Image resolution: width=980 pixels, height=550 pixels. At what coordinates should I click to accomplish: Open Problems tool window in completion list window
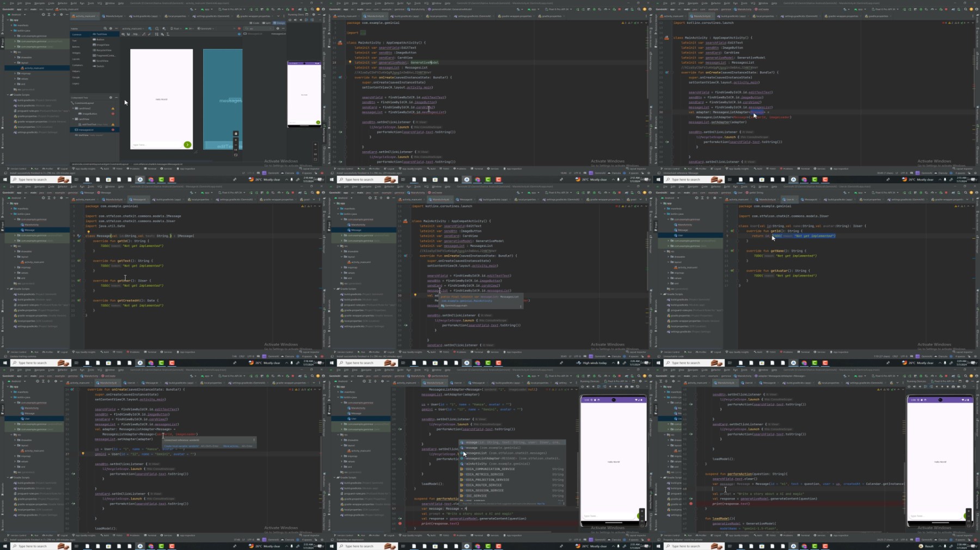click(460, 535)
